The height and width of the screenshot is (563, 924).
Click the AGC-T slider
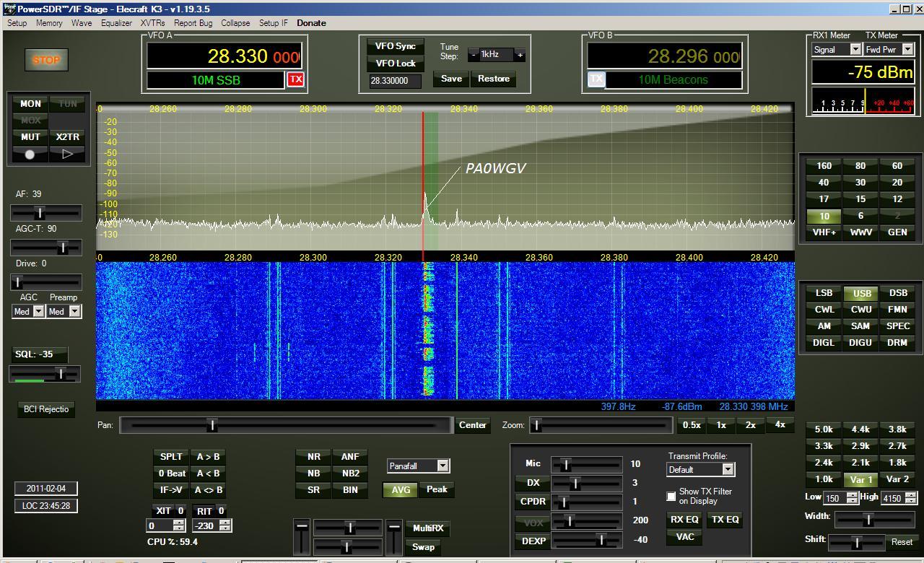point(45,248)
